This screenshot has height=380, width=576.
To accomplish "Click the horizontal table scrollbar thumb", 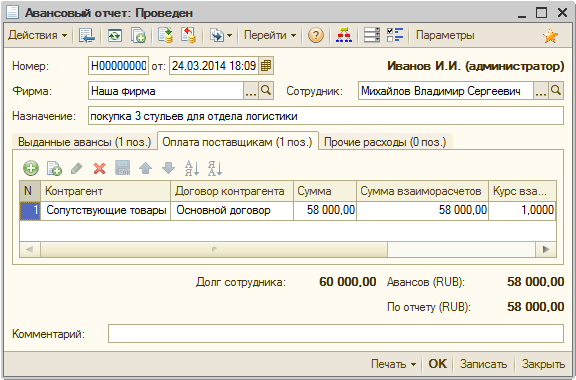I will [214, 250].
